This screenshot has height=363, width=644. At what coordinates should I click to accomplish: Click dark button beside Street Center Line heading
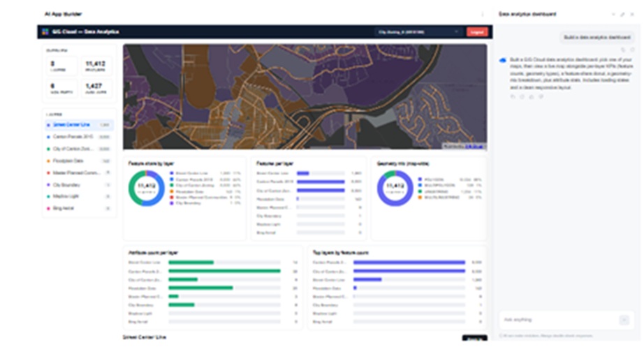click(x=475, y=339)
